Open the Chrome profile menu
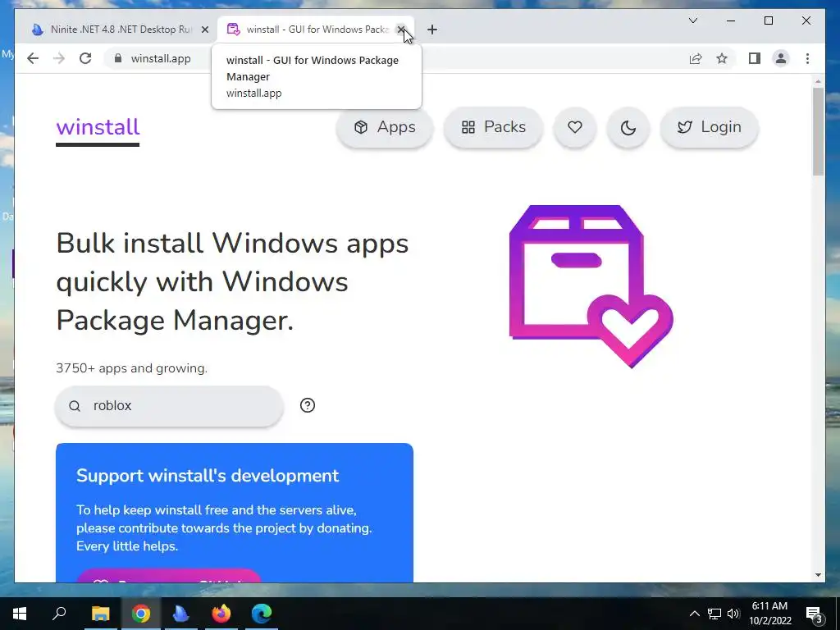Image resolution: width=840 pixels, height=630 pixels. [x=781, y=58]
